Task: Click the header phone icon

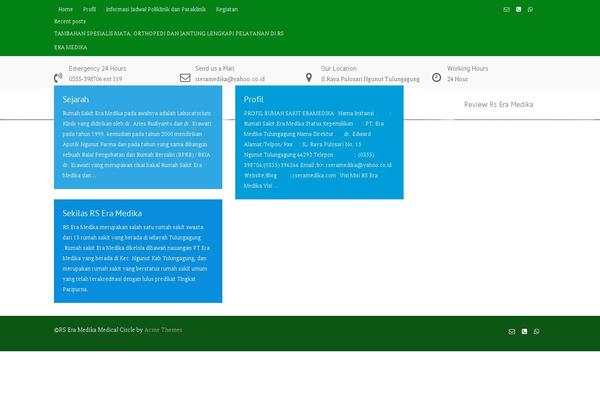Action: pyautogui.click(x=518, y=10)
